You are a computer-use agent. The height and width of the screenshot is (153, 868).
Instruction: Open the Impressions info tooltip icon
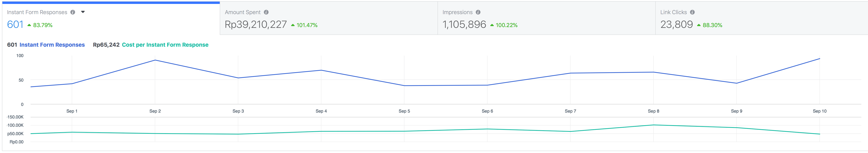point(478,12)
